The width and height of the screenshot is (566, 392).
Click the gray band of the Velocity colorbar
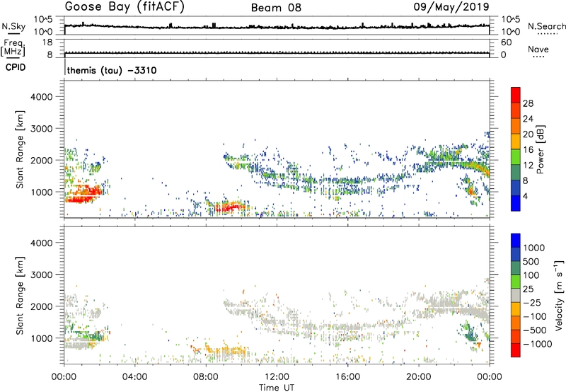click(516, 296)
